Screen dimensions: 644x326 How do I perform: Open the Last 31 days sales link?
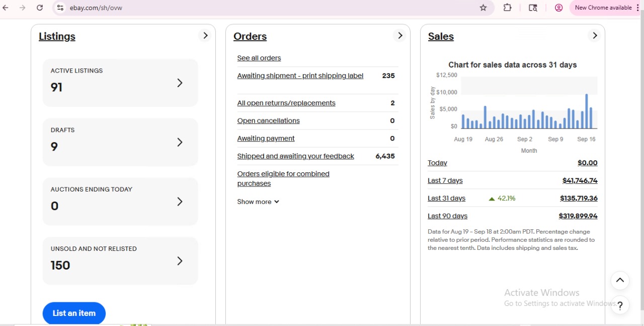tap(446, 198)
